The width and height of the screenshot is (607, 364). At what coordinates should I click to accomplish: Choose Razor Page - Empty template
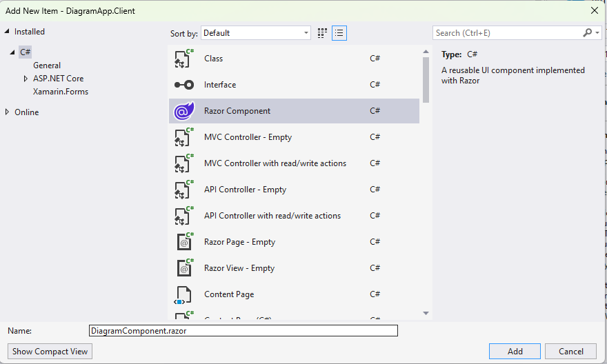click(x=295, y=242)
